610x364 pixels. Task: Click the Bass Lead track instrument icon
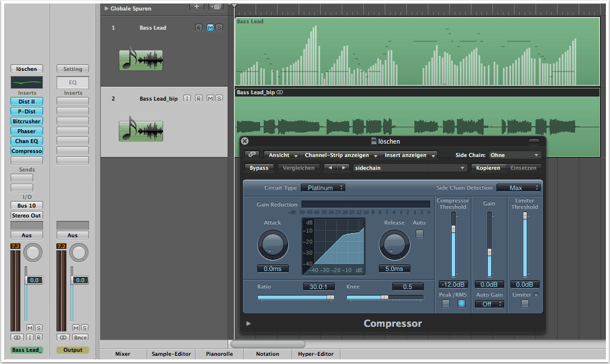pyautogui.click(x=141, y=60)
